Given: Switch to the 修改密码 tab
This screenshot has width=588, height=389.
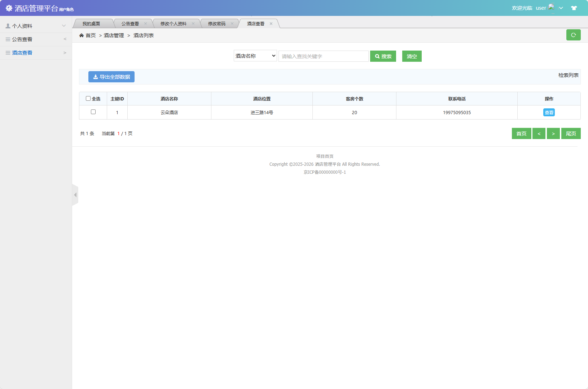Looking at the screenshot, I should click(x=217, y=24).
